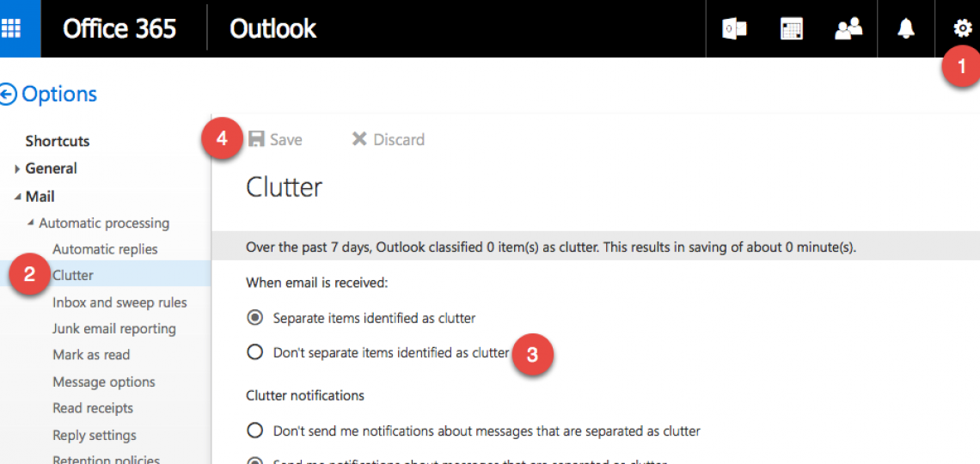Open the Outlook mail icon in header
The width and height of the screenshot is (980, 464).
(x=734, y=28)
